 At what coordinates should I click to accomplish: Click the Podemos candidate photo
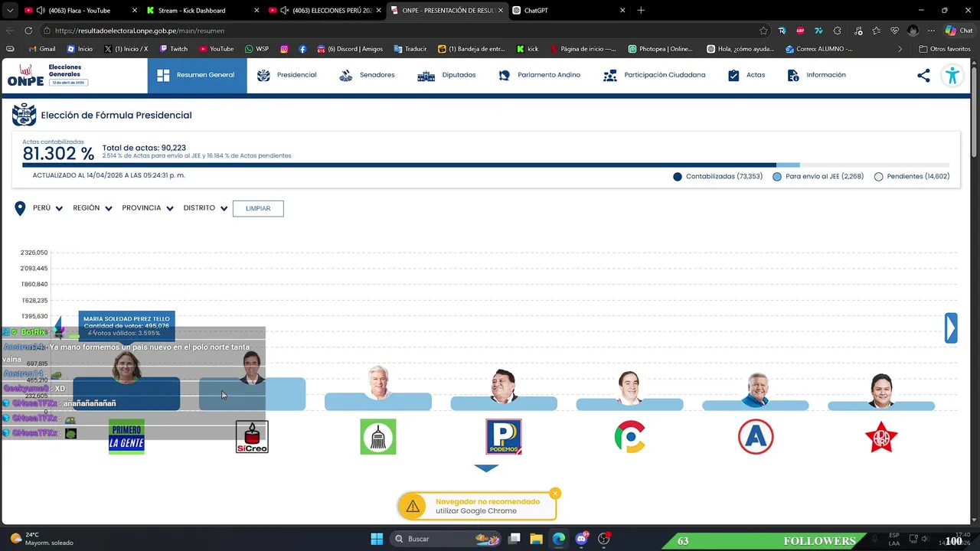504,385
